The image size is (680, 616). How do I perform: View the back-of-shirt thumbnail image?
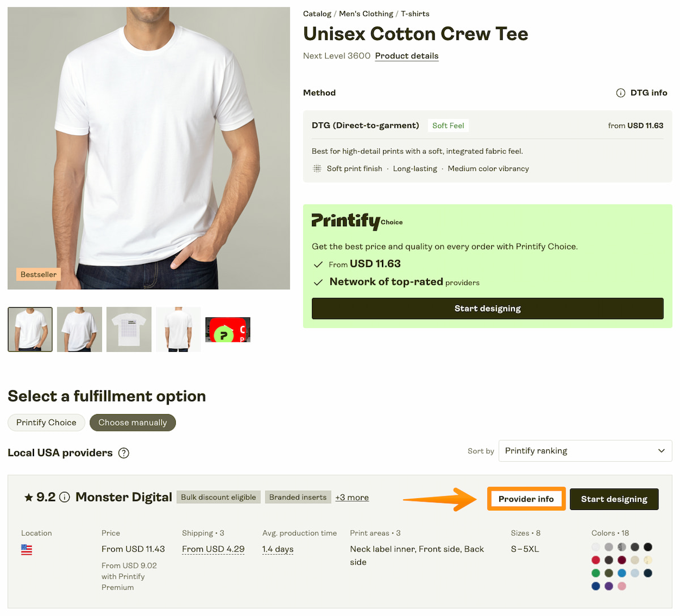(x=178, y=329)
